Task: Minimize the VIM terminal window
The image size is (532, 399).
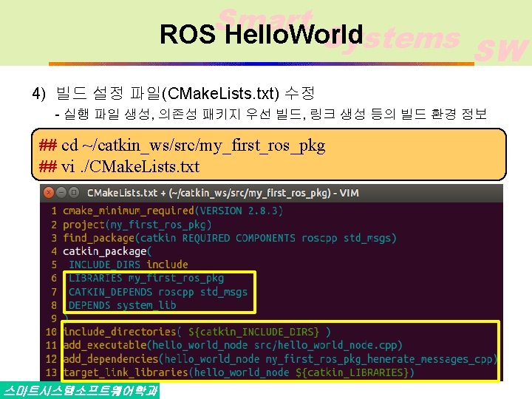Action: (61, 193)
